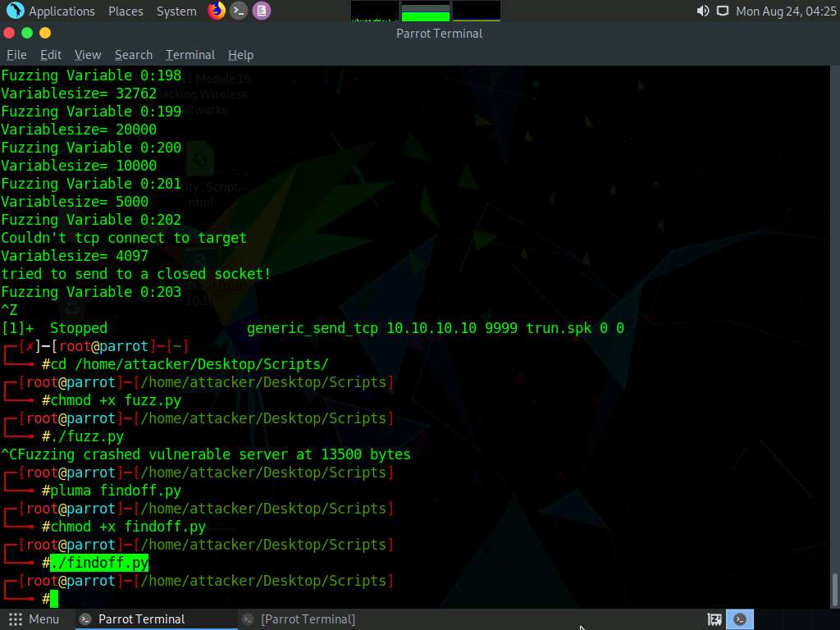Click the Parrot Terminal window title bar text

pos(440,34)
